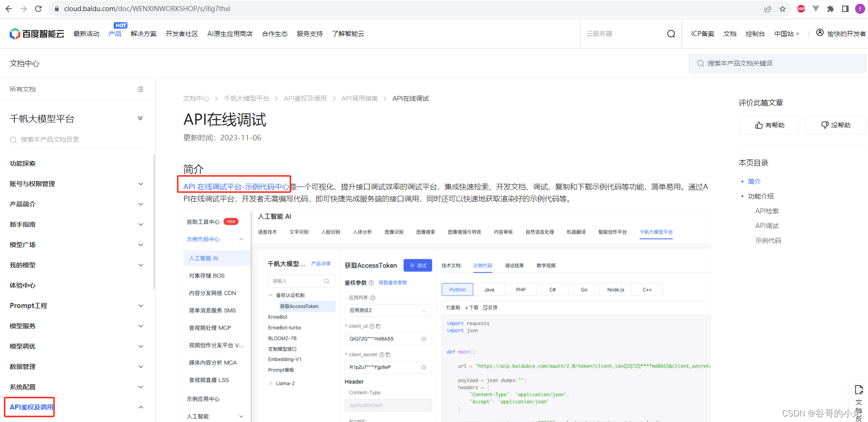Image resolution: width=868 pixels, height=422 pixels.
Task: Open the 产品 menu with HOT badge
Action: pyautogui.click(x=115, y=34)
